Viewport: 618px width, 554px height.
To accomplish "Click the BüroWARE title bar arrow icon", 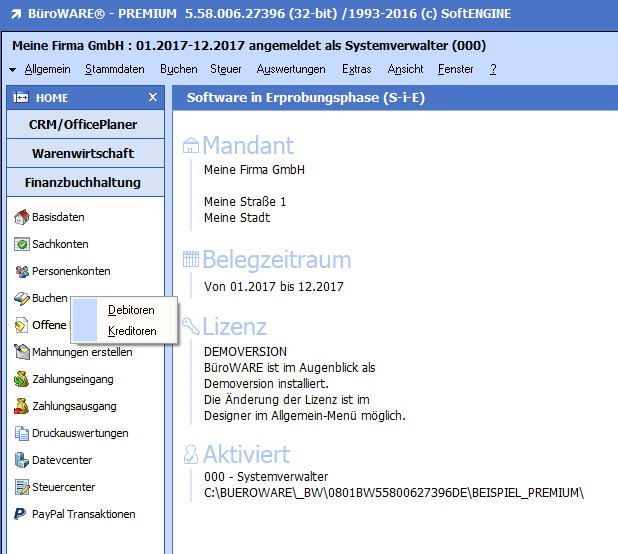I will 16,14.
